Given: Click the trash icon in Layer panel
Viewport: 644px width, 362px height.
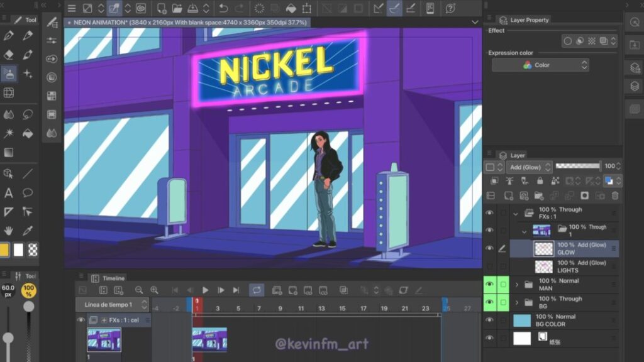Looking at the screenshot, I should click(615, 195).
